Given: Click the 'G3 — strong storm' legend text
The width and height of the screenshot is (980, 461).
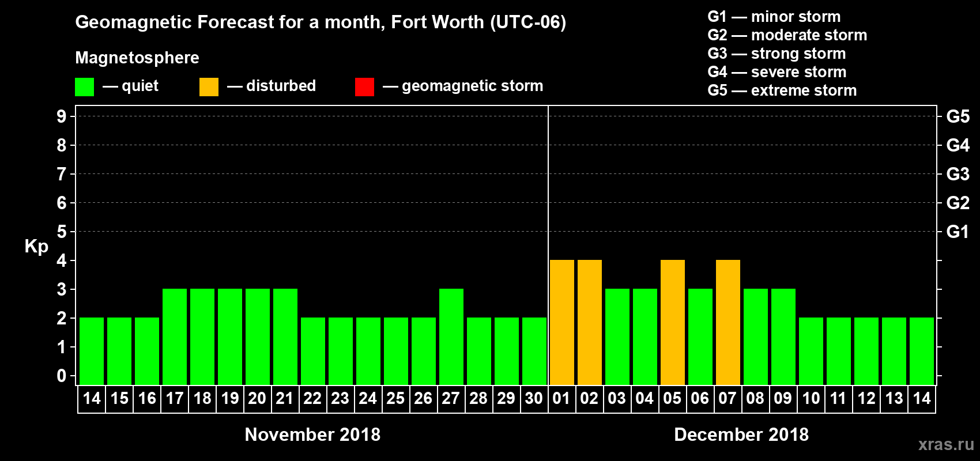Looking at the screenshot, I should [x=777, y=54].
